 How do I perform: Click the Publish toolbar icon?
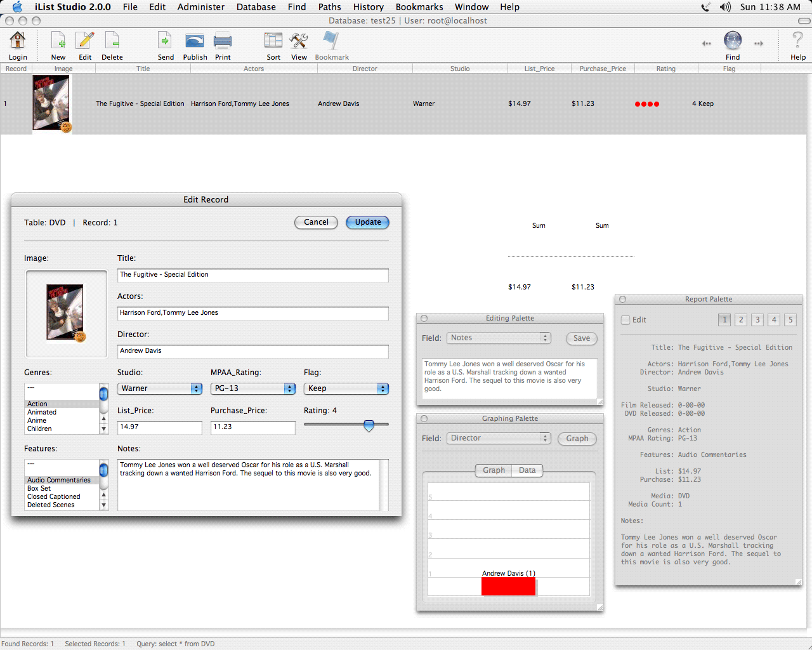(195, 41)
